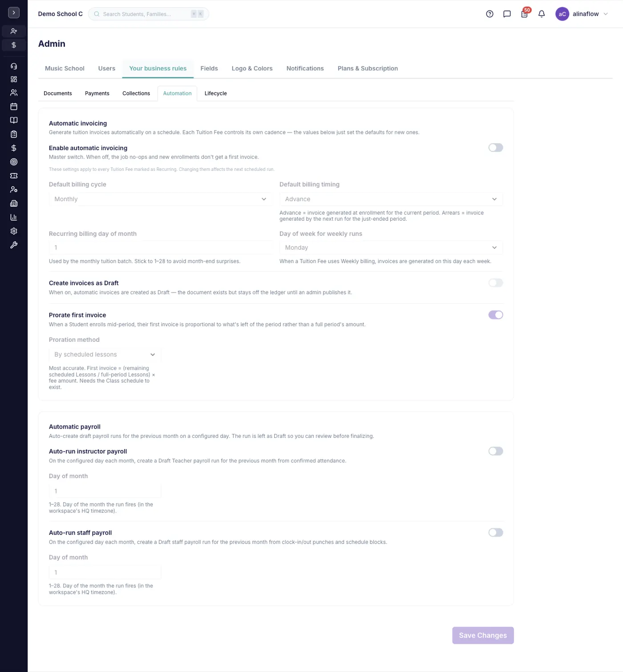Open the headset support icon in the sidebar
Screen dimensions: 623x672
click(x=14, y=66)
